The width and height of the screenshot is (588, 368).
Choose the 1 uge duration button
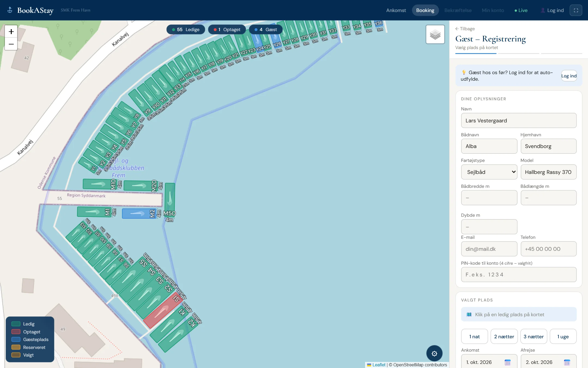pyautogui.click(x=563, y=336)
